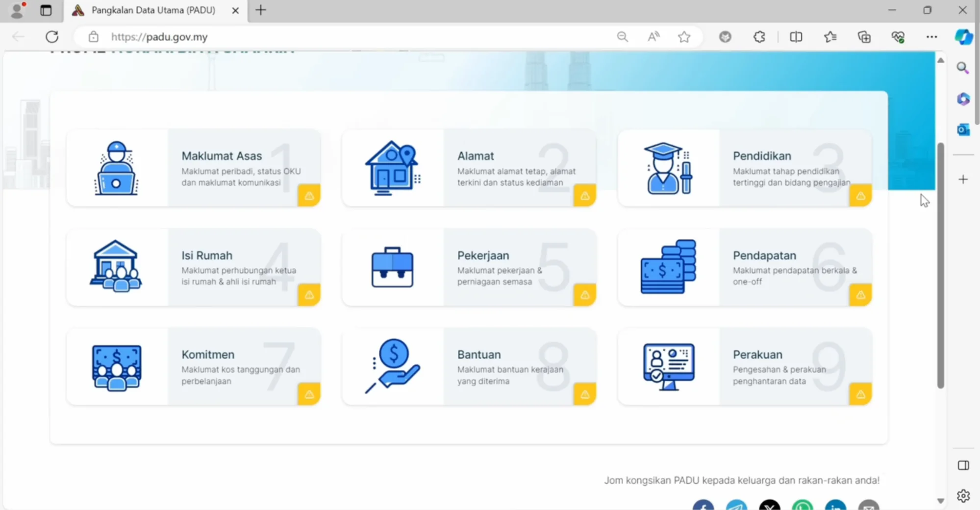Open Favorites list icon
Viewport: 980px width, 510px height.
[x=830, y=37]
